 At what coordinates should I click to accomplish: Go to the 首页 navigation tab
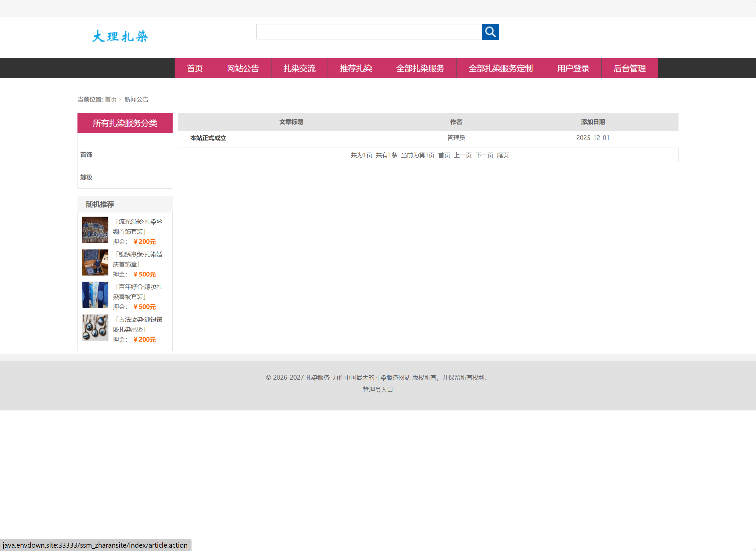[194, 68]
